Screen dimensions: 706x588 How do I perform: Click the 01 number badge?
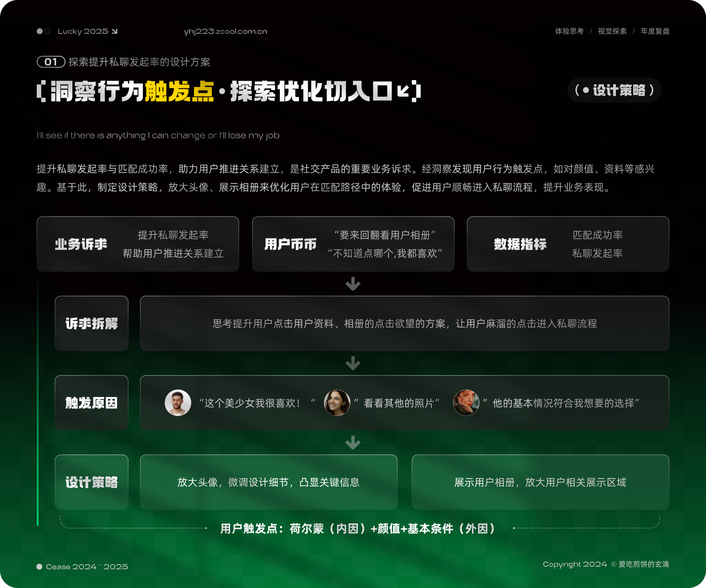pyautogui.click(x=51, y=62)
